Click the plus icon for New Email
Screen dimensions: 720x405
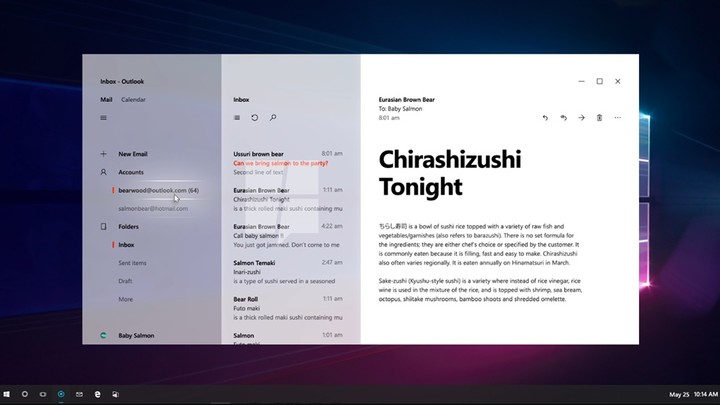pyautogui.click(x=103, y=154)
